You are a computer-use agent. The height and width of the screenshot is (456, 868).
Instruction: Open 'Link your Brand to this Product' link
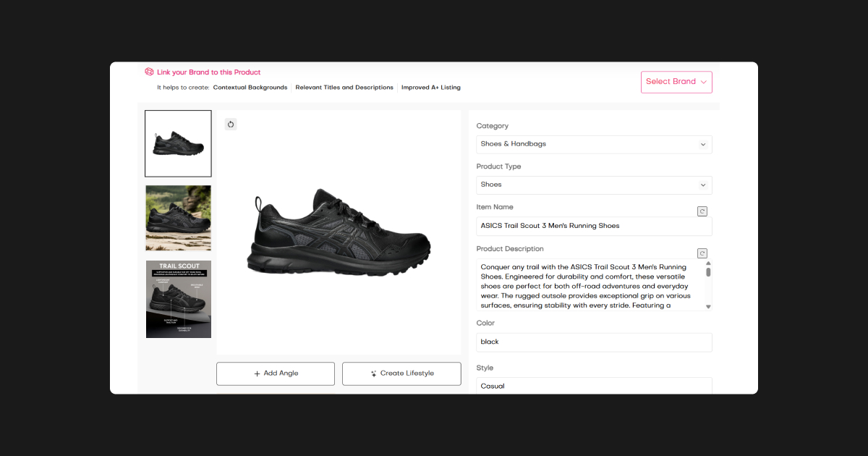(x=208, y=72)
